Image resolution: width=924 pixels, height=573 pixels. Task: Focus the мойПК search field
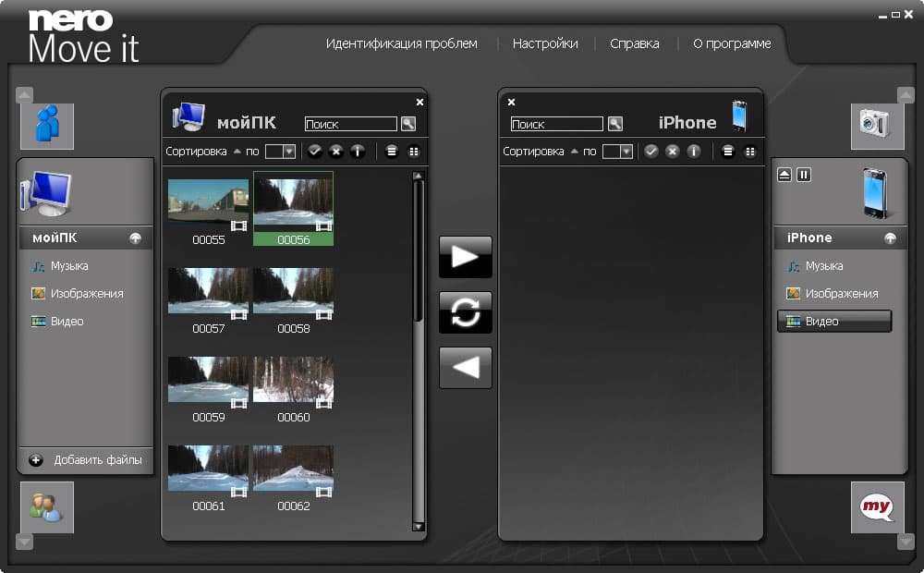click(350, 124)
